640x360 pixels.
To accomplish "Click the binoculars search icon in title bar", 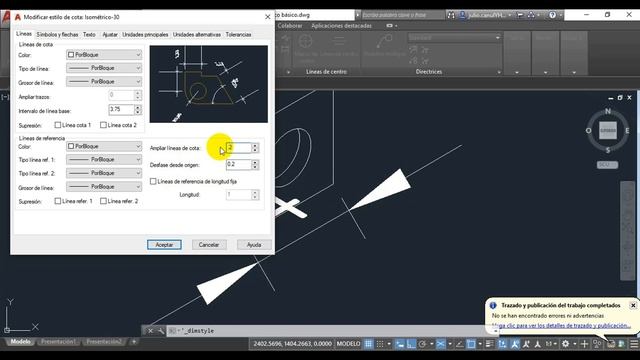I will 451,15.
